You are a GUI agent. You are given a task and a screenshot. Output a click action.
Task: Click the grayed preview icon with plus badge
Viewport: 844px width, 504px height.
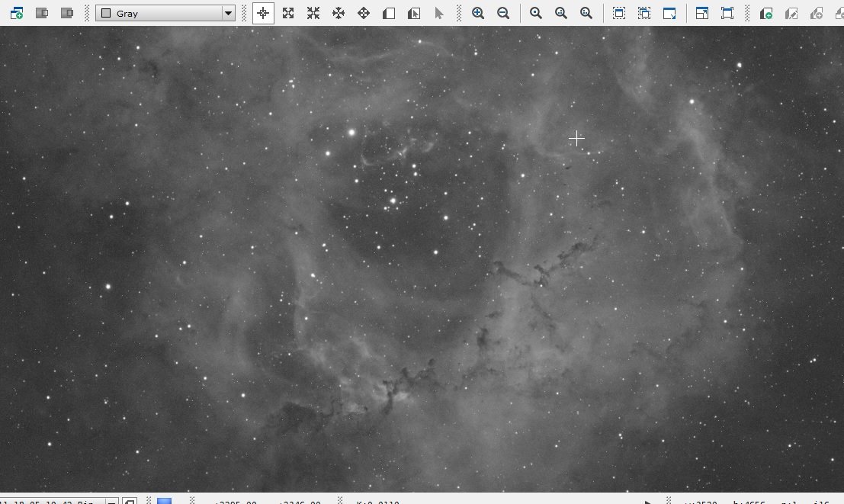tap(817, 13)
